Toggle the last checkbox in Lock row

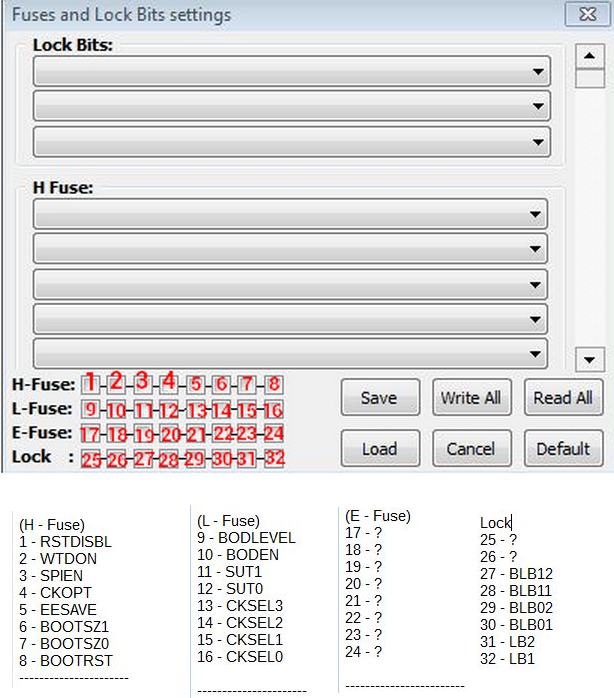pos(274,458)
